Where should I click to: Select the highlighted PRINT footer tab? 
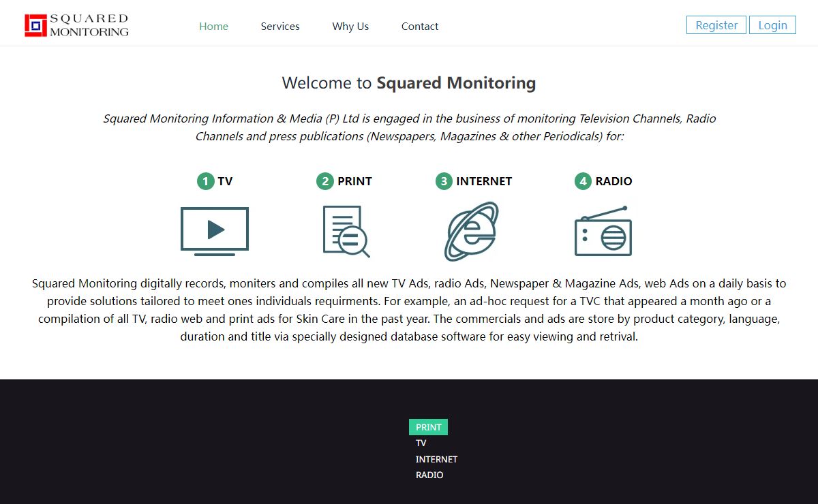pos(428,427)
